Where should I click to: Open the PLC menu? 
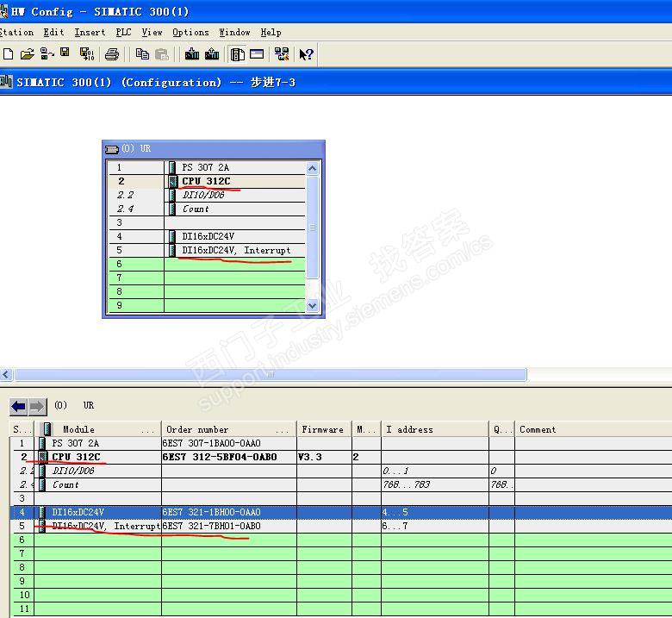[x=123, y=33]
